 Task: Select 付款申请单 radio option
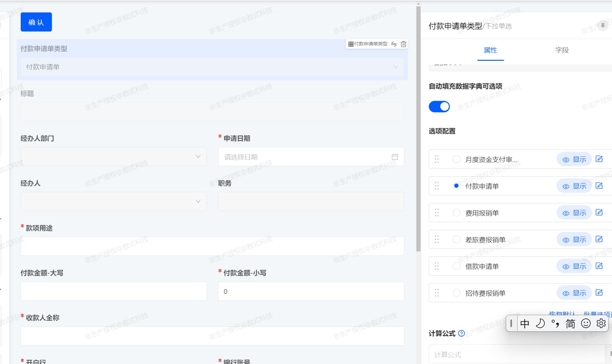tap(456, 186)
